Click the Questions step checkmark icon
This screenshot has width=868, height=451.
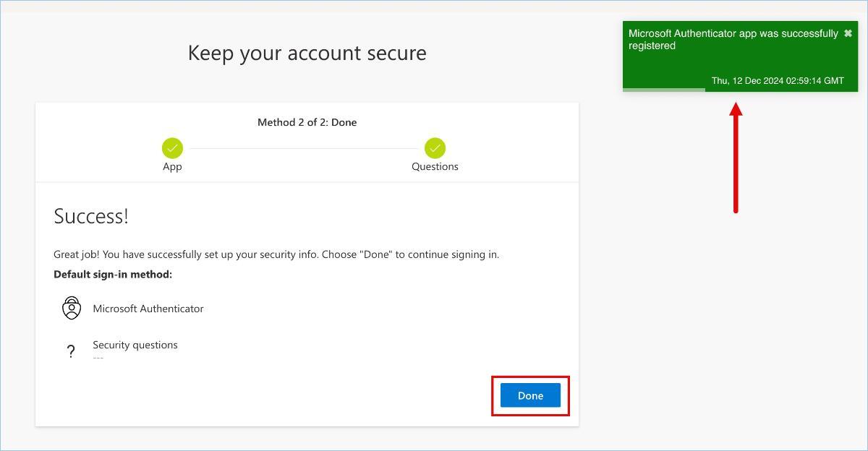point(435,148)
